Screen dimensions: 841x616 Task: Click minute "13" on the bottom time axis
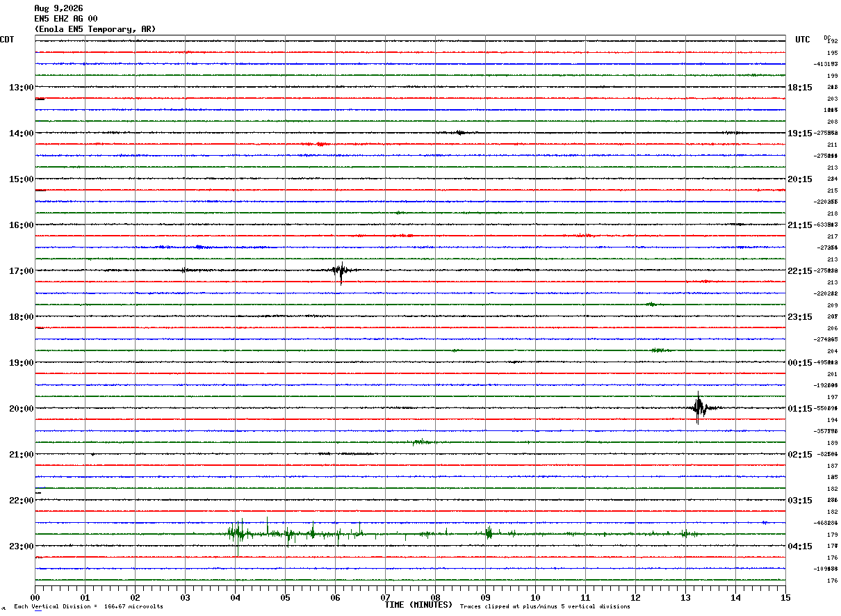tap(685, 597)
